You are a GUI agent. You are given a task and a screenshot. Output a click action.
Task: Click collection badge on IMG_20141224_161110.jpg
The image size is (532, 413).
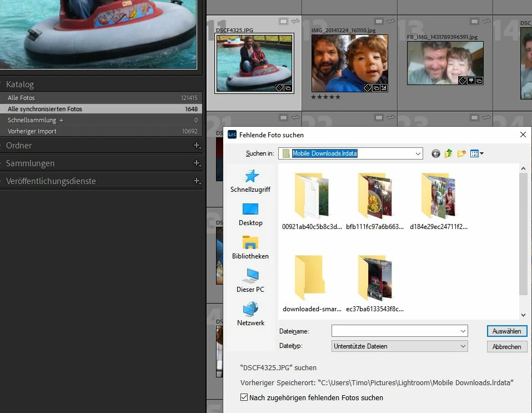(x=376, y=88)
